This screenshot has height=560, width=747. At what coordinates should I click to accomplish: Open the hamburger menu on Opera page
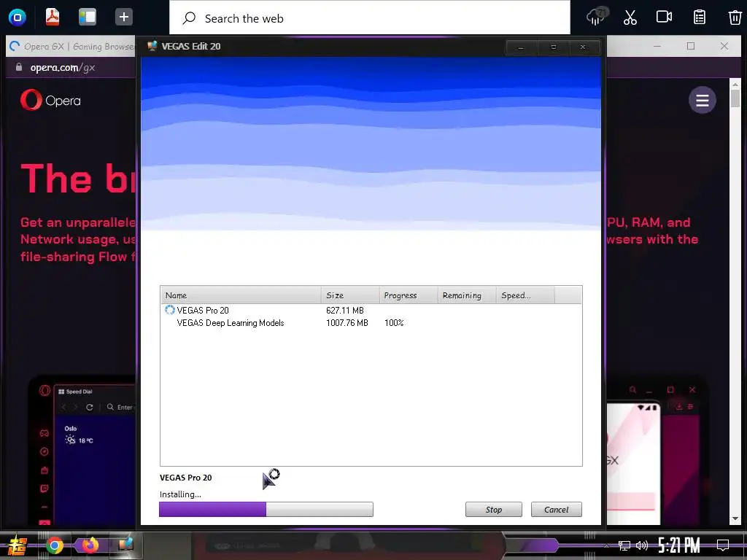(703, 100)
